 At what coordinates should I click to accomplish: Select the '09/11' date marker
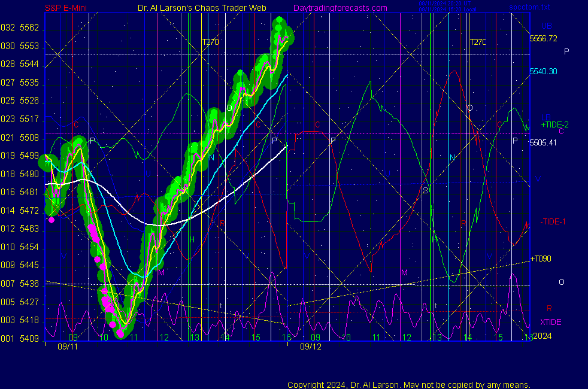[x=68, y=347]
